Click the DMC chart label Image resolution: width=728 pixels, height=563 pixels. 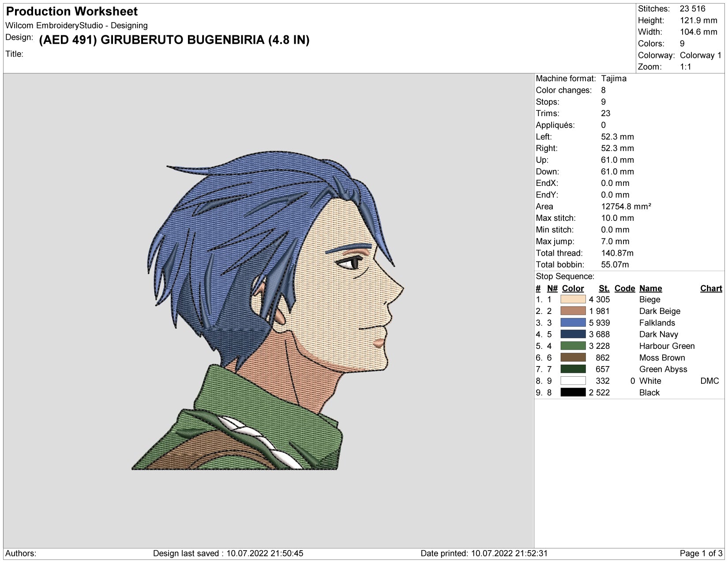(x=709, y=381)
